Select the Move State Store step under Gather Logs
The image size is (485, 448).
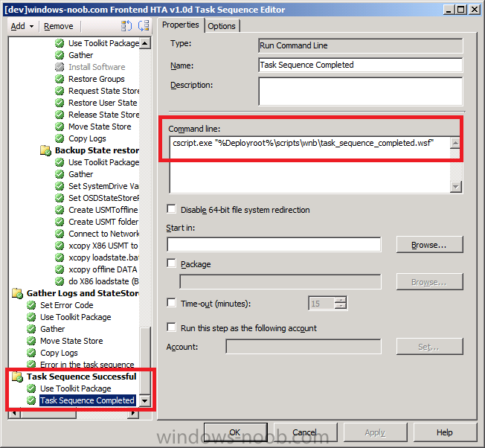71,341
